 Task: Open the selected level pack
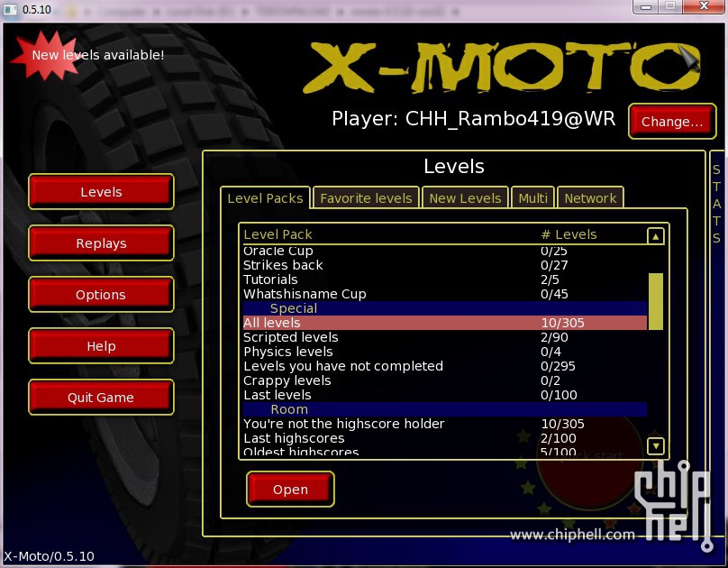point(290,489)
